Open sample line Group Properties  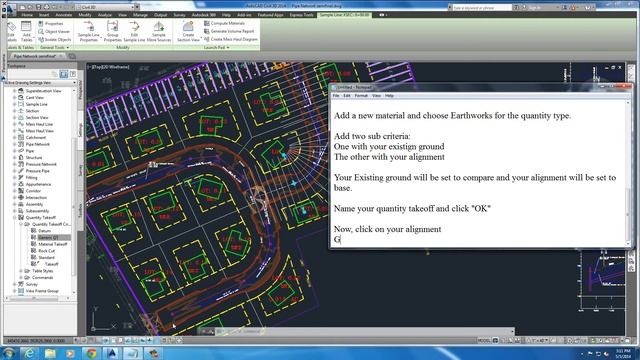(x=112, y=32)
